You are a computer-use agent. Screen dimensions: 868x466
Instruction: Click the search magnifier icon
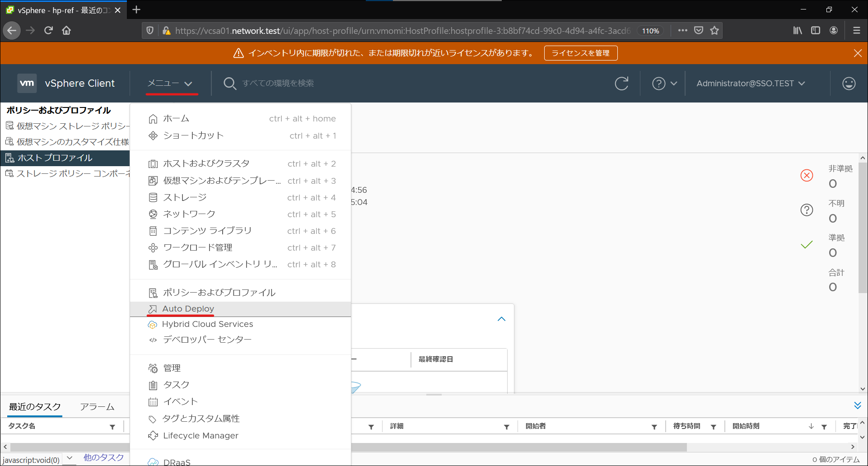230,84
